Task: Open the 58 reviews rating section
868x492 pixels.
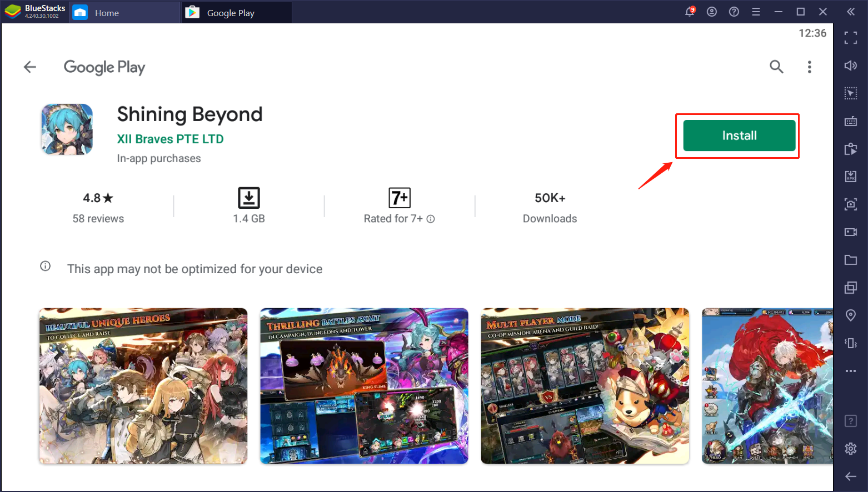Action: [x=98, y=208]
